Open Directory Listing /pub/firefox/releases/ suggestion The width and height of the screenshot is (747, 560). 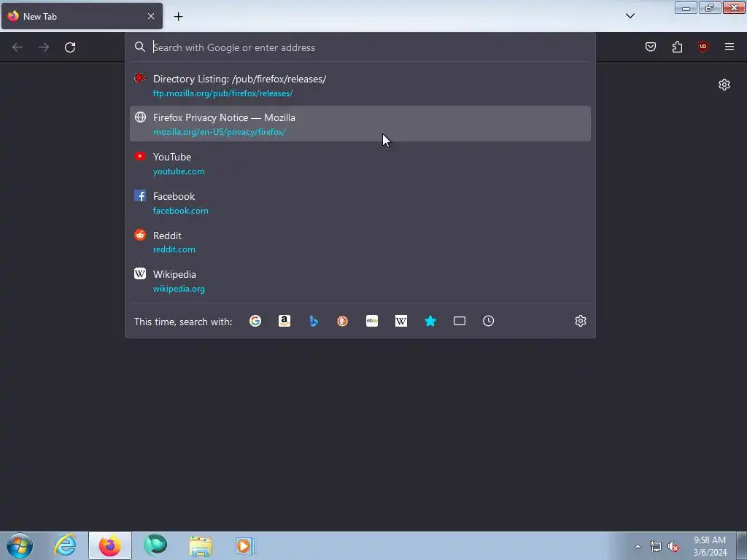(360, 85)
